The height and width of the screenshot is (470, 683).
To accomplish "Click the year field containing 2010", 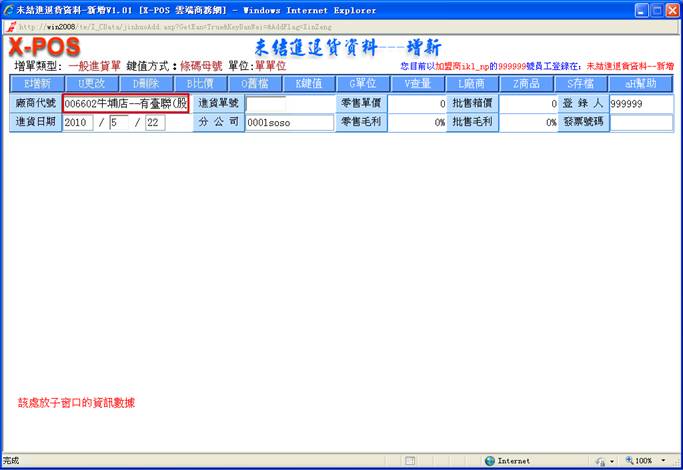I will 77,122.
